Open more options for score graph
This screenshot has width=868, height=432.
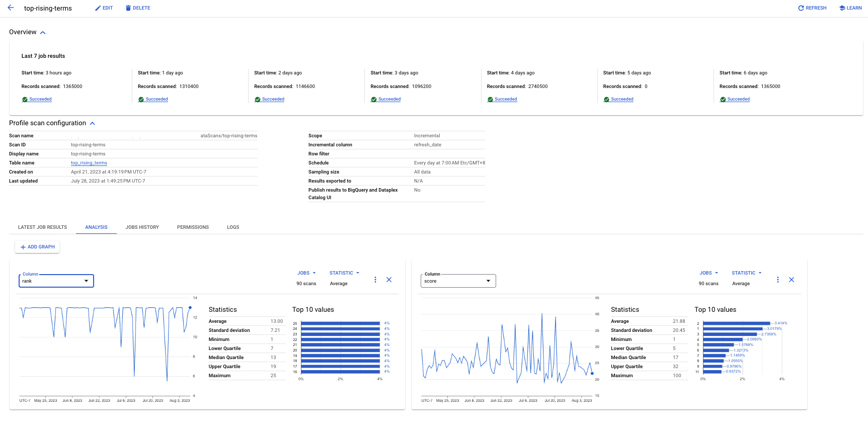point(778,280)
